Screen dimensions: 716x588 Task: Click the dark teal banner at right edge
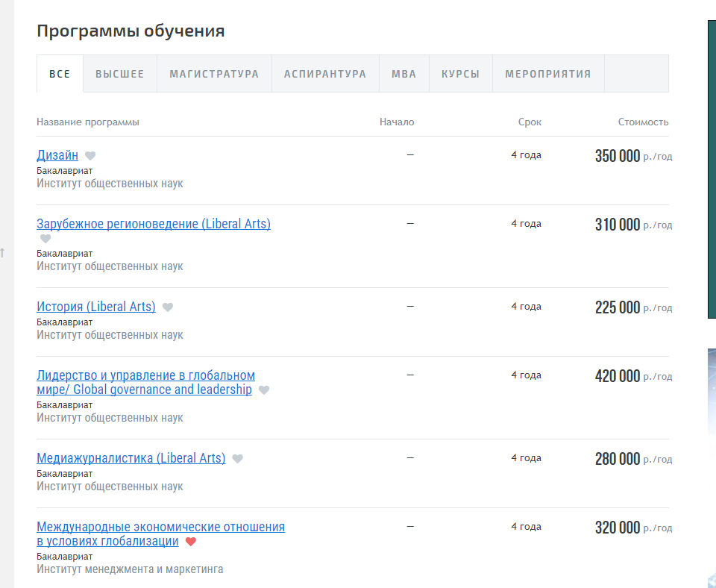pos(712,169)
